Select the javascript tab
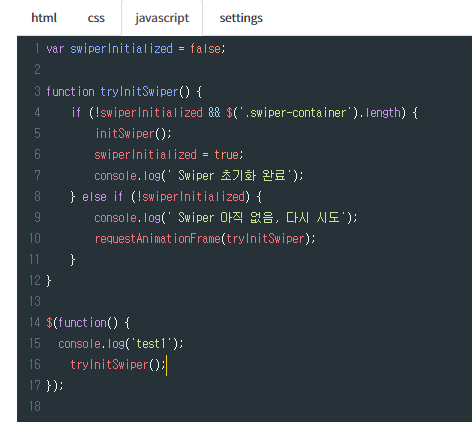 (162, 18)
